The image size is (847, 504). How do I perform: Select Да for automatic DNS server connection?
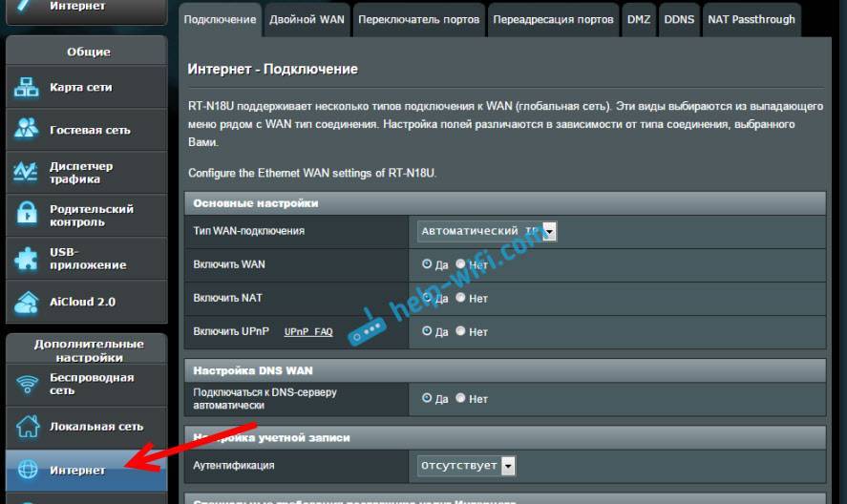[x=427, y=398]
